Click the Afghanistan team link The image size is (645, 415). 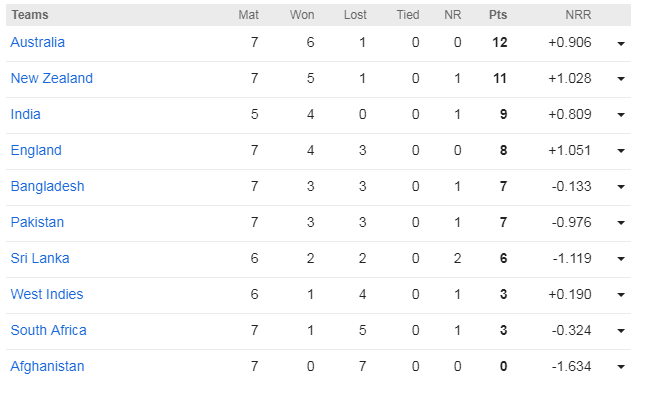coord(47,366)
